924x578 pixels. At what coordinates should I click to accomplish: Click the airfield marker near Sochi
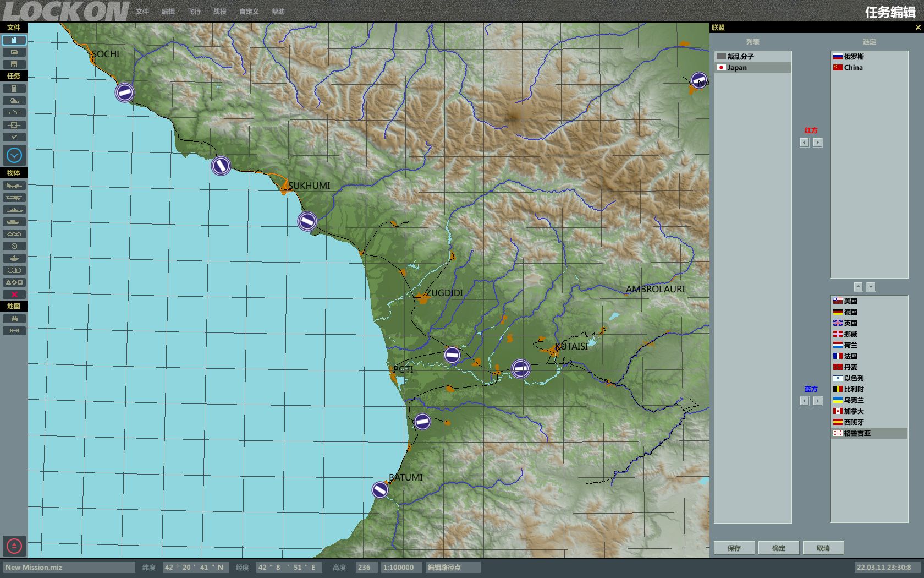(125, 92)
